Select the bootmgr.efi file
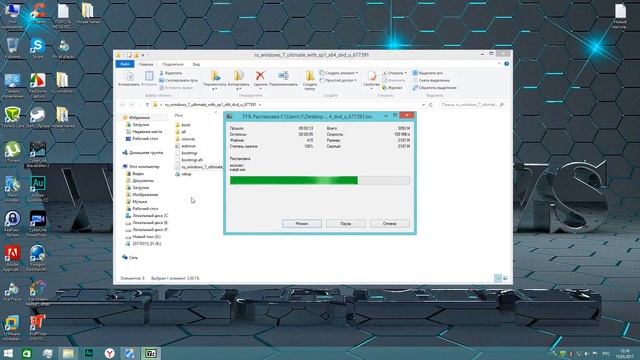The width and height of the screenshot is (640, 360). pyautogui.click(x=189, y=160)
